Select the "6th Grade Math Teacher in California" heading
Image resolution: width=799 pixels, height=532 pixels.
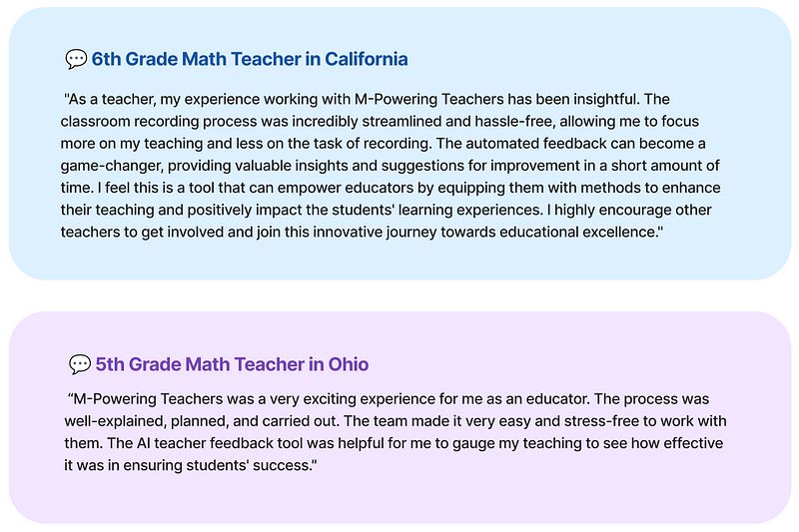click(x=249, y=60)
